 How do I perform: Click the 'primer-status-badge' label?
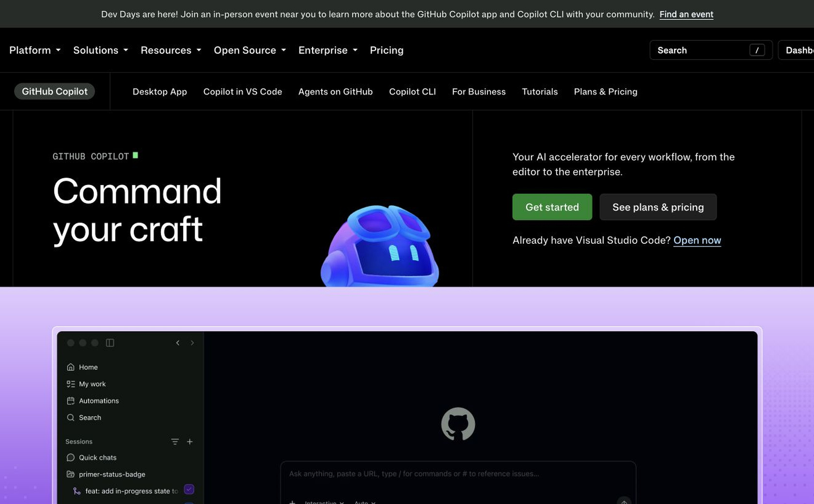tap(112, 474)
